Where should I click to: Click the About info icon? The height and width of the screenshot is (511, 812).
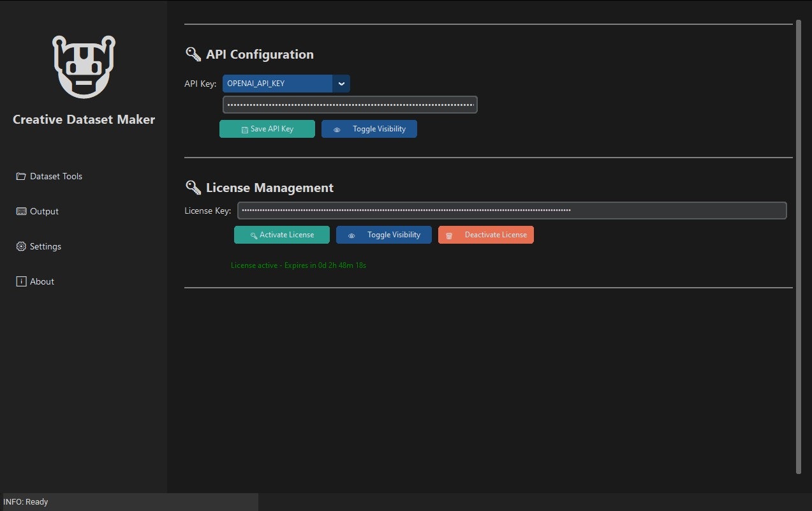tap(21, 281)
